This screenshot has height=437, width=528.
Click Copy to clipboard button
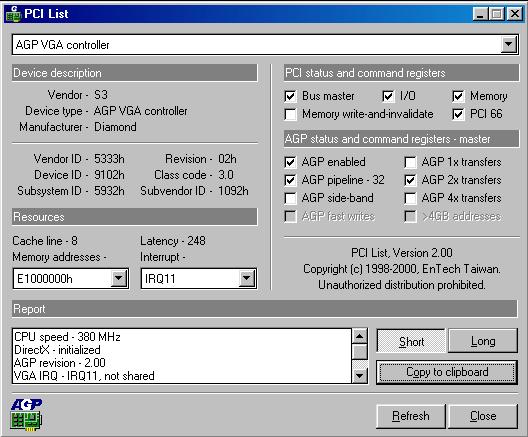click(447, 372)
